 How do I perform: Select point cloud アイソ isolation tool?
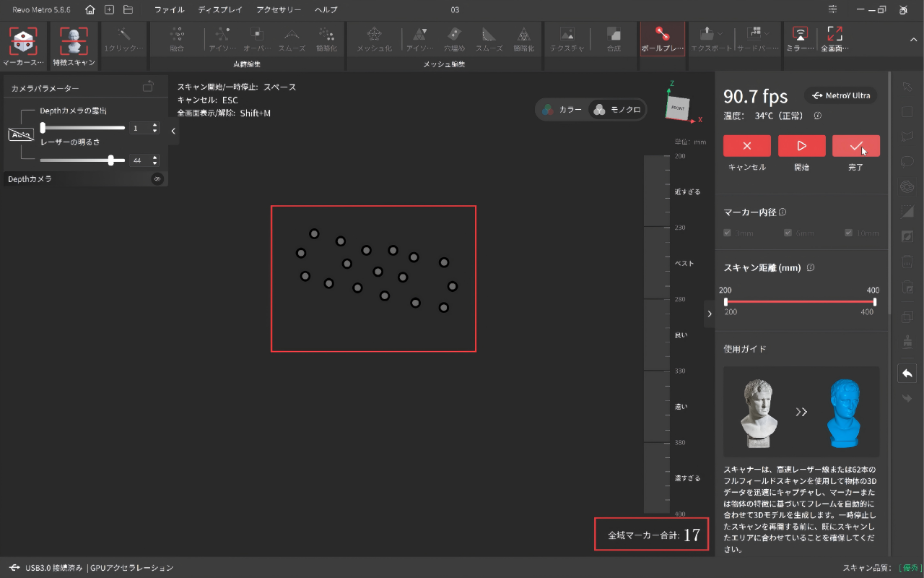tap(222, 40)
